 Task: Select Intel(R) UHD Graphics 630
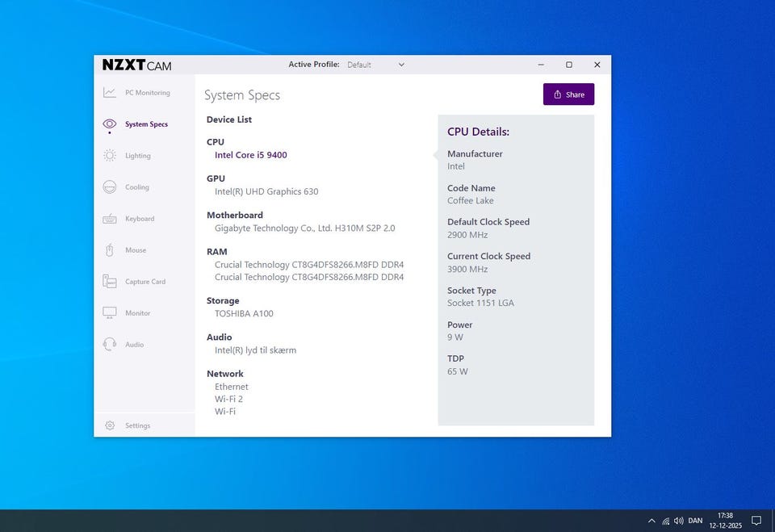click(x=266, y=191)
